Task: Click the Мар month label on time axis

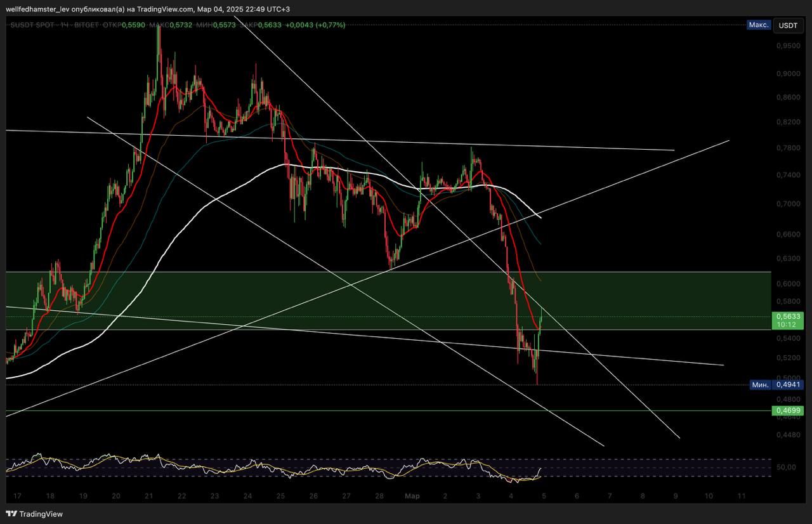Action: tap(412, 497)
